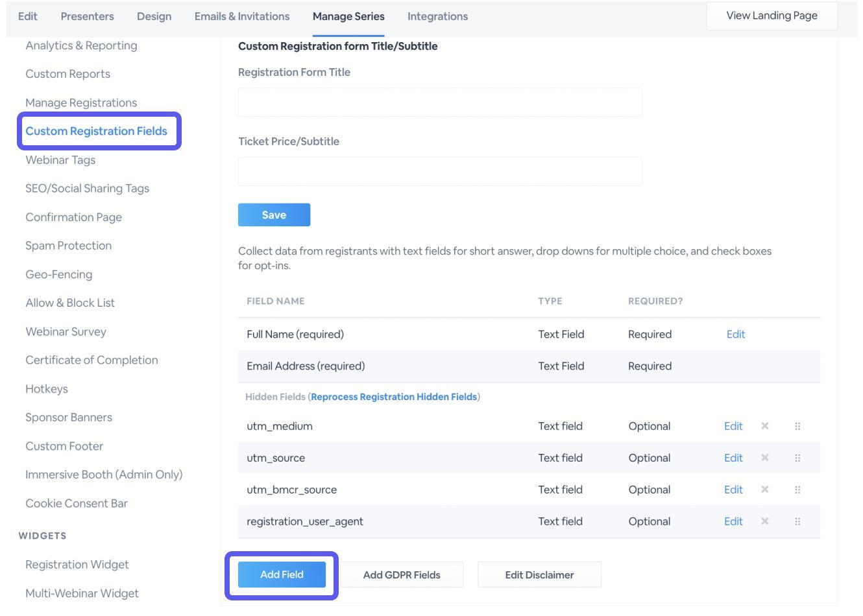
Task: Remove the utm_bmcr_source field
Action: pyautogui.click(x=764, y=490)
